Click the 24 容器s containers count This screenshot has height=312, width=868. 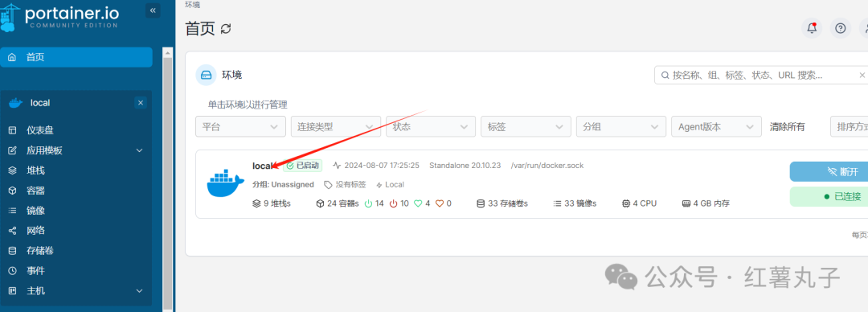(338, 203)
